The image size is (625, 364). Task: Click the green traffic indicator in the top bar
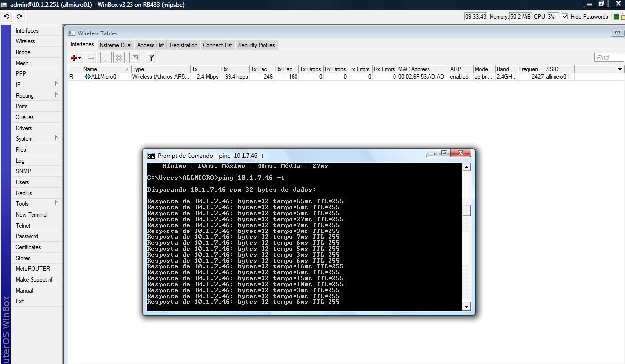click(x=615, y=16)
